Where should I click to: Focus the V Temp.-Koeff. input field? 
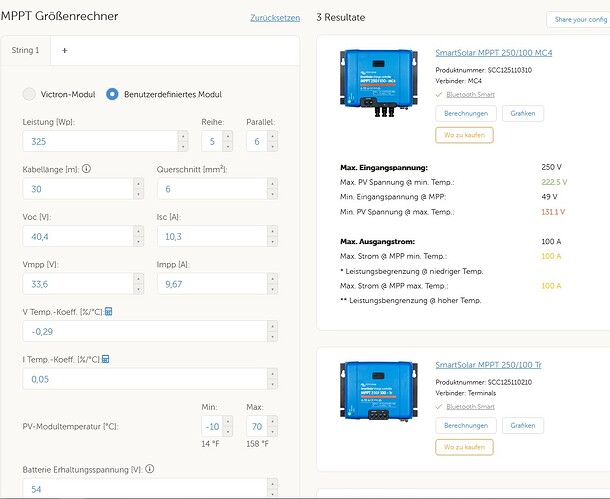tap(145, 331)
